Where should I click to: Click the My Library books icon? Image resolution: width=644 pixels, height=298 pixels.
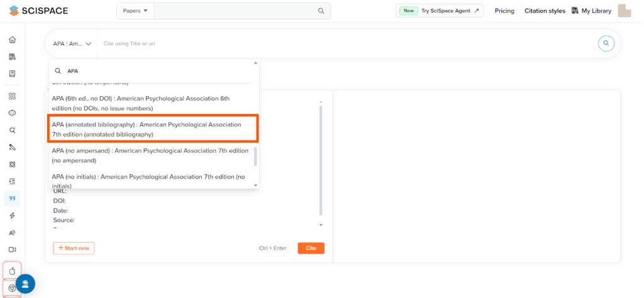pyautogui.click(x=575, y=11)
